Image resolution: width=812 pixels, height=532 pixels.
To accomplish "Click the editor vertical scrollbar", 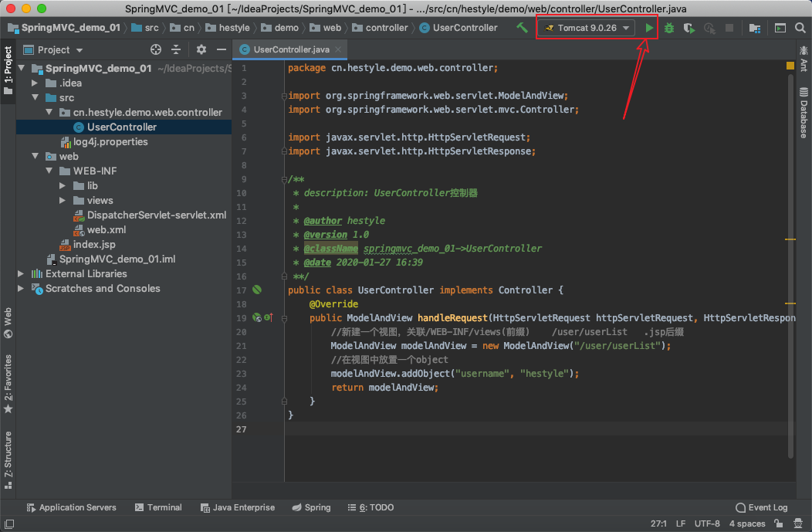I will coord(790,267).
